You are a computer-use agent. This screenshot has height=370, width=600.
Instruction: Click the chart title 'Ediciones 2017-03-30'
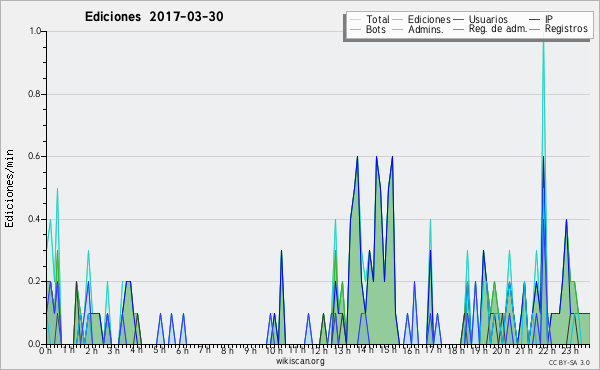point(154,17)
